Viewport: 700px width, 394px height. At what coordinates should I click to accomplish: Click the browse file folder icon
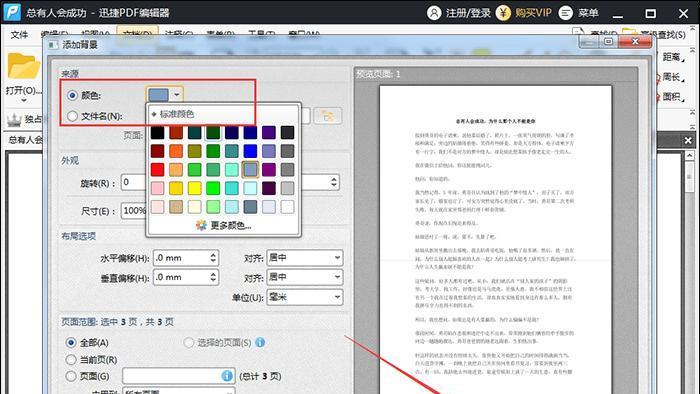[x=328, y=116]
